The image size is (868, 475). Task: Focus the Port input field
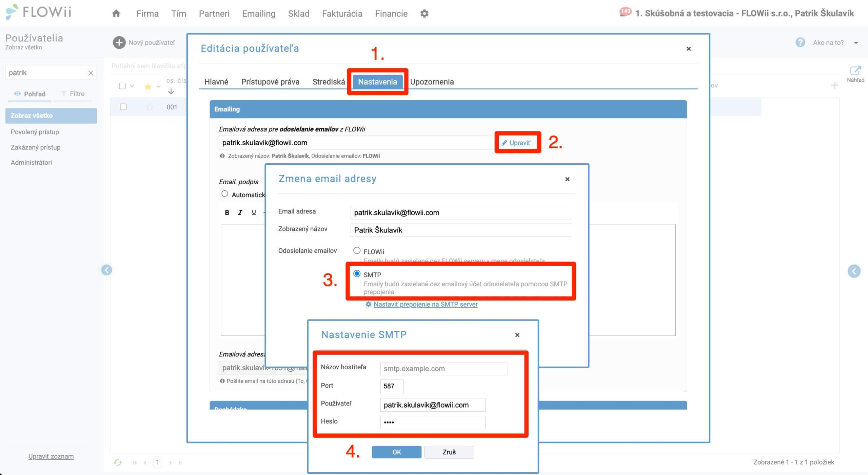click(x=392, y=386)
